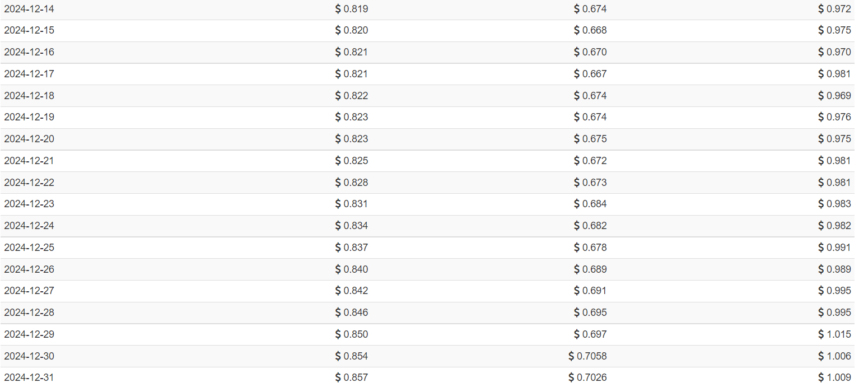Click the 2024-12-20 date cell
The width and height of the screenshot is (868, 387).
[x=29, y=139]
